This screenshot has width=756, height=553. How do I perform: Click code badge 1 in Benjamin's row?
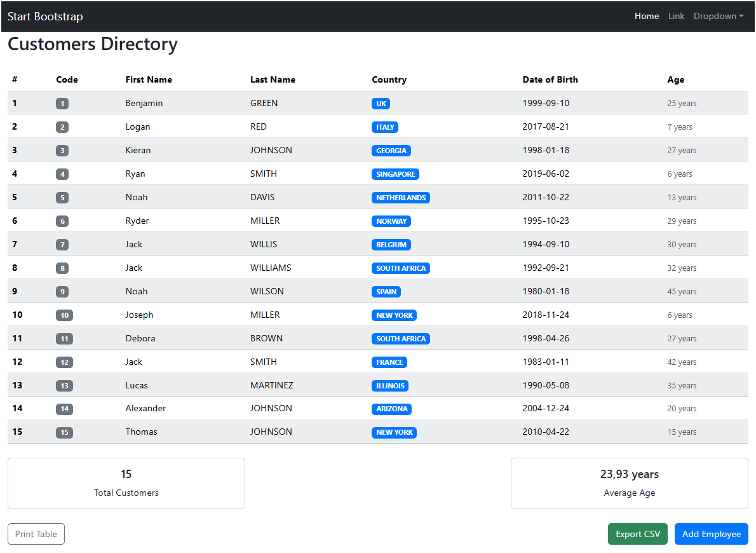(62, 104)
